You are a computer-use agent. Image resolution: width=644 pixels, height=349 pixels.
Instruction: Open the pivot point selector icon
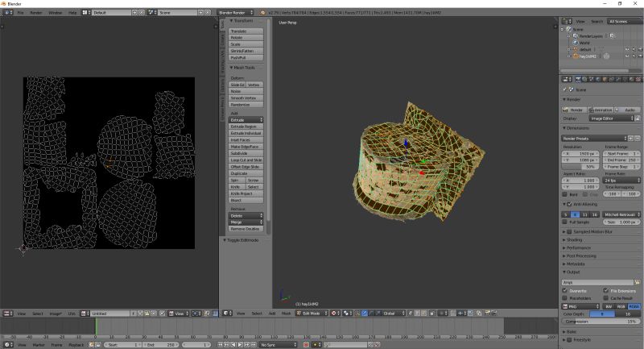(x=348, y=314)
